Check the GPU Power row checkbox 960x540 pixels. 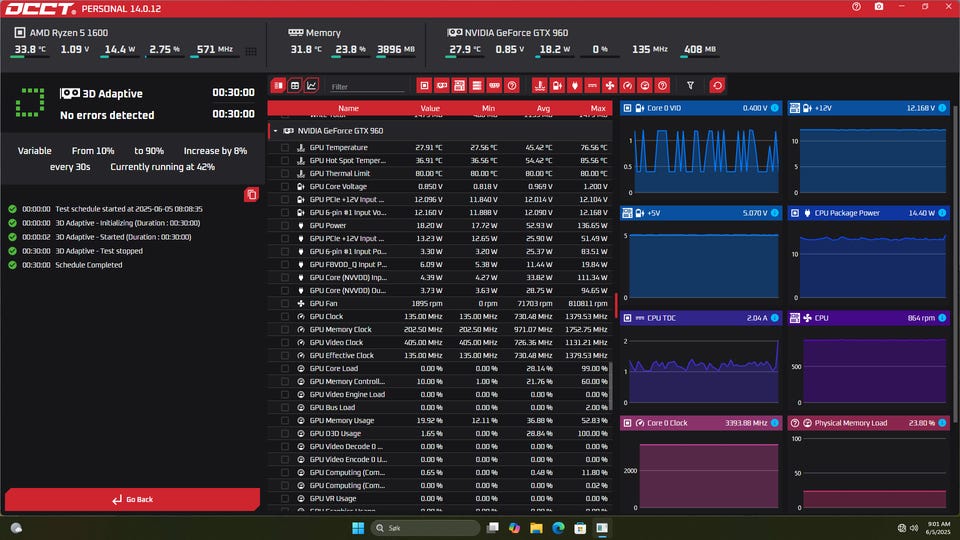(285, 225)
